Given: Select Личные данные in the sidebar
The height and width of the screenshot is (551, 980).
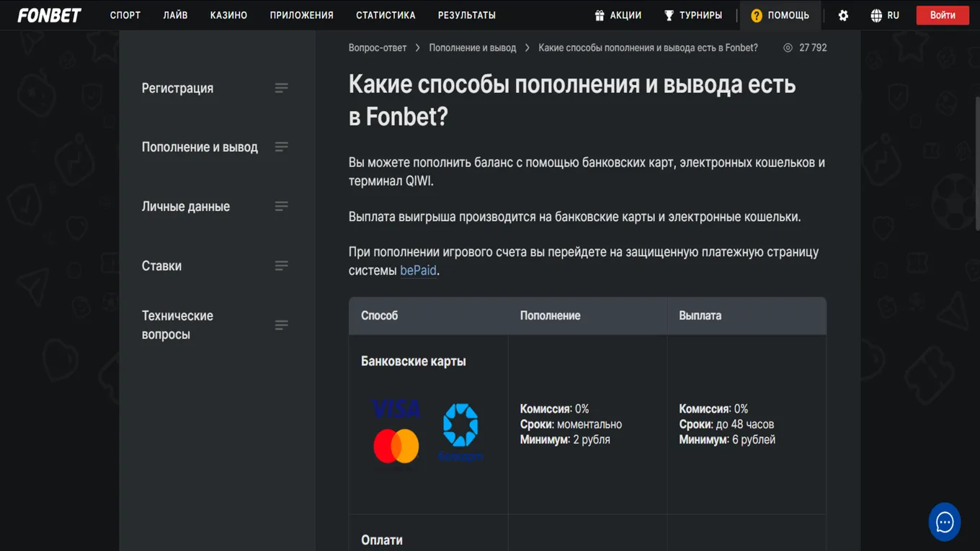Looking at the screenshot, I should coord(186,206).
